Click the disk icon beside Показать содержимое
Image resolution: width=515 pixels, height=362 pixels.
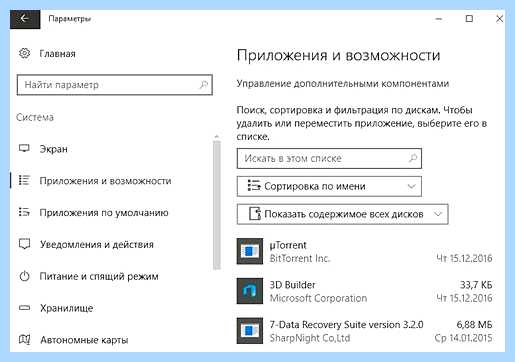pyautogui.click(x=255, y=214)
